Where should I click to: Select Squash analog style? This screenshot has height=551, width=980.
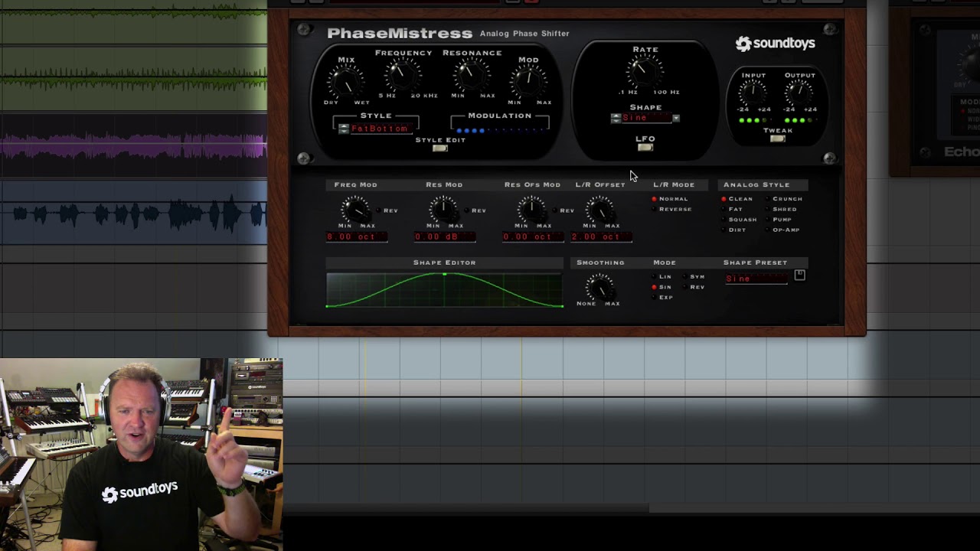739,220
